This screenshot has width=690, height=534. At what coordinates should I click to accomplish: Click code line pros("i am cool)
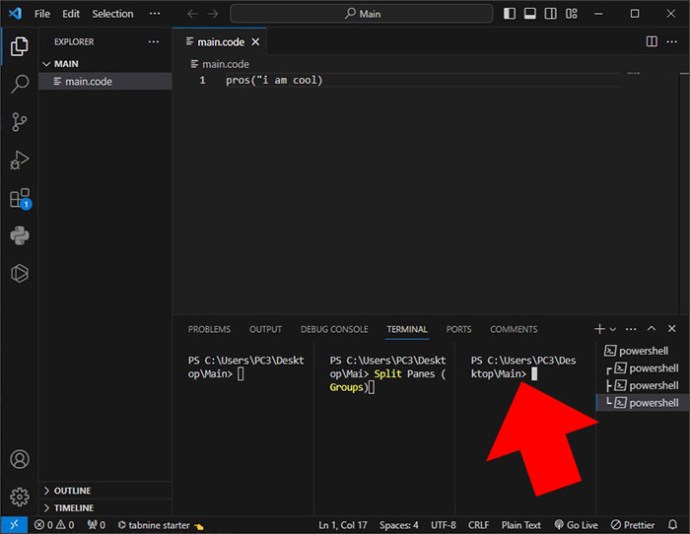[274, 80]
